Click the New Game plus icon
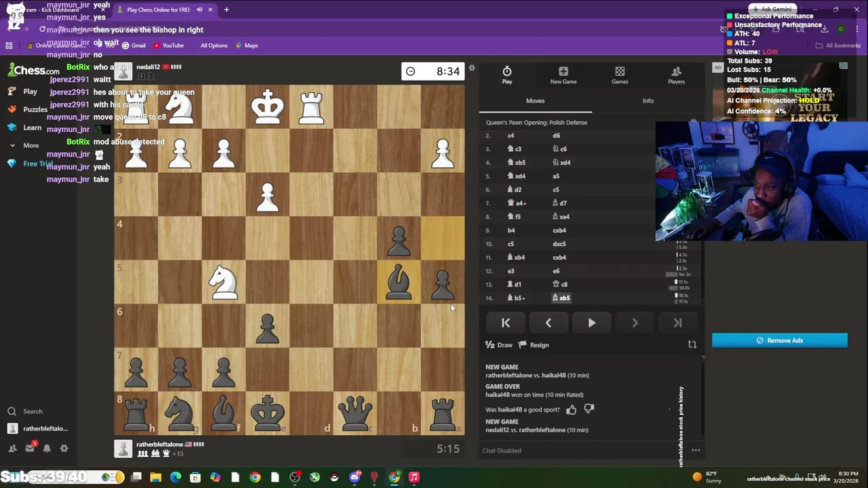The width and height of the screenshot is (868, 488). pos(563,75)
